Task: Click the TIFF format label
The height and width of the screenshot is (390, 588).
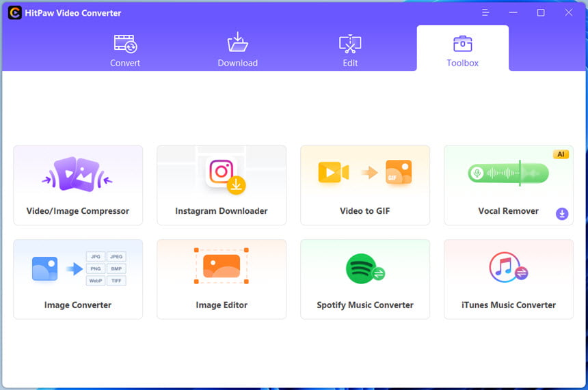Action: point(116,281)
